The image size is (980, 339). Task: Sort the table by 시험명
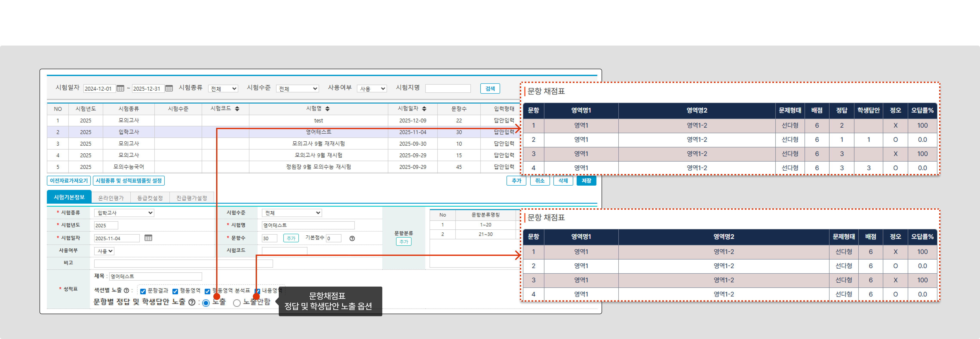point(327,109)
